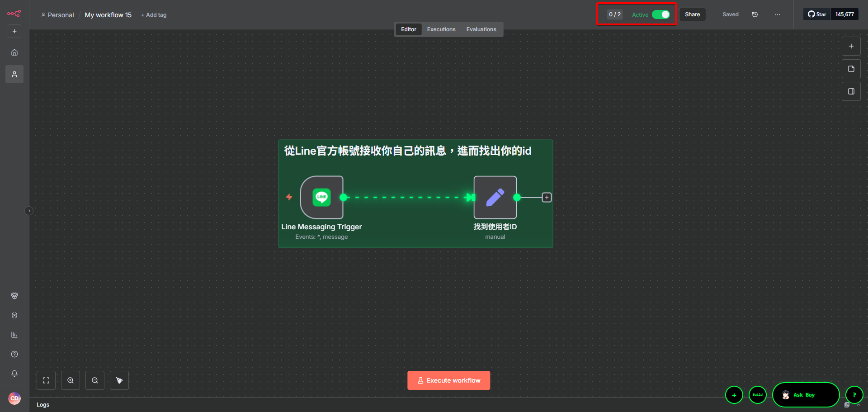
Task: Open workflow version history
Action: coord(755,14)
